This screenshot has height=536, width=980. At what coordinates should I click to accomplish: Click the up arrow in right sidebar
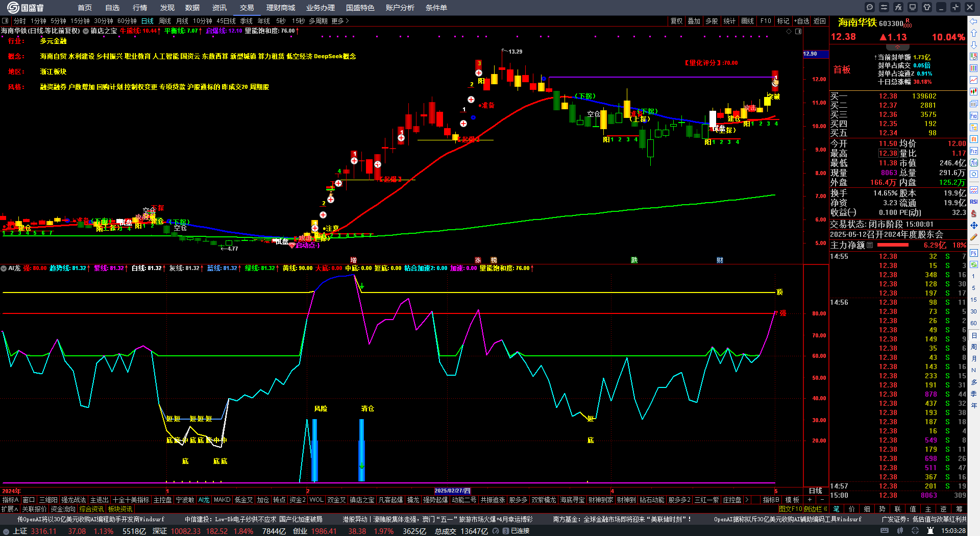pos(974,33)
